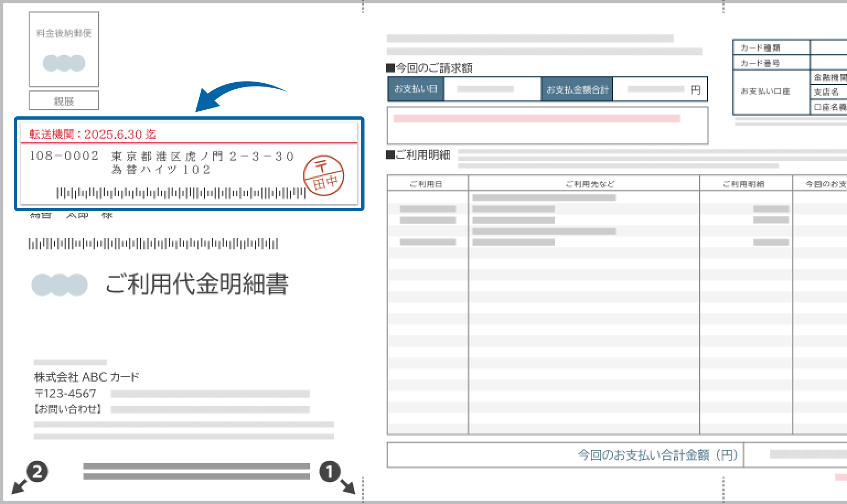Click the blank field next to お支払い日
847x504 pixels.
[x=492, y=89]
